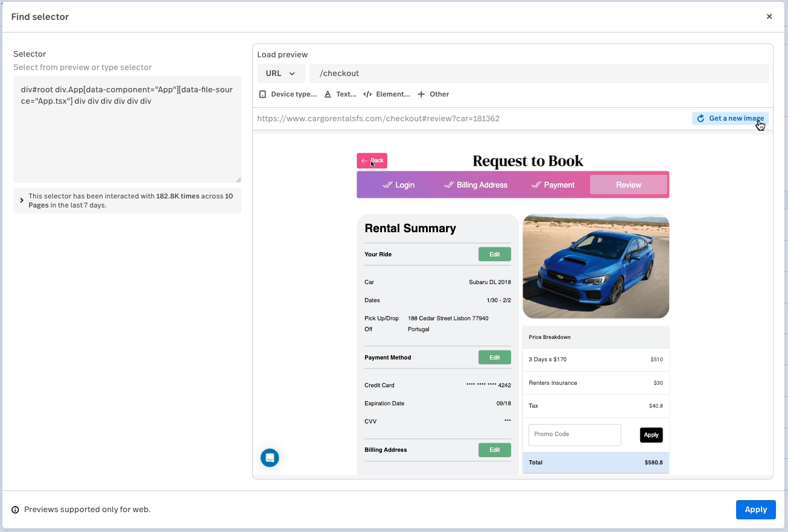Close the Find selector dialog

(x=769, y=17)
